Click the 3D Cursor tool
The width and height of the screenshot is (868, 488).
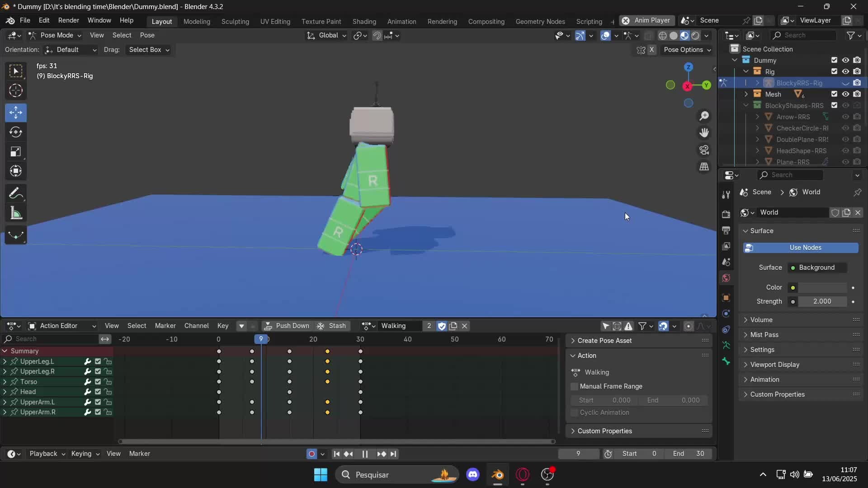pos(16,91)
